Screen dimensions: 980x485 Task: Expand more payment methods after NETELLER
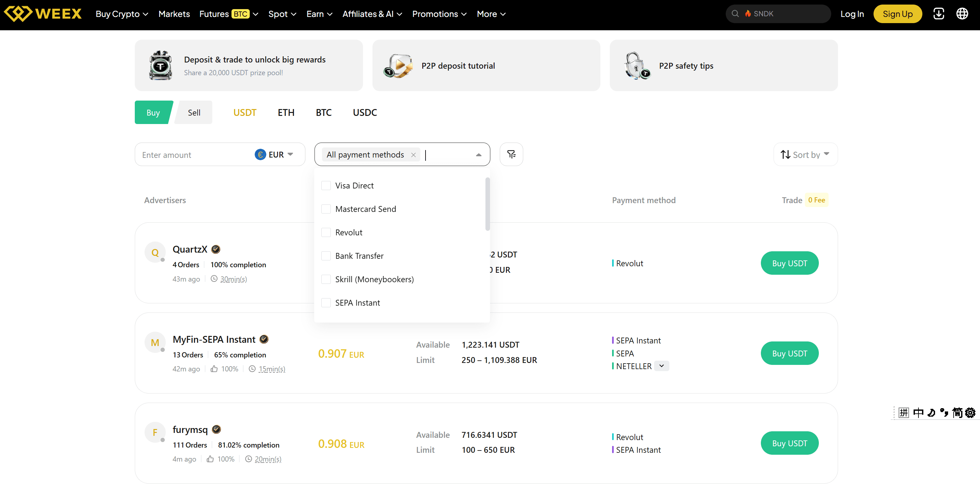click(662, 366)
